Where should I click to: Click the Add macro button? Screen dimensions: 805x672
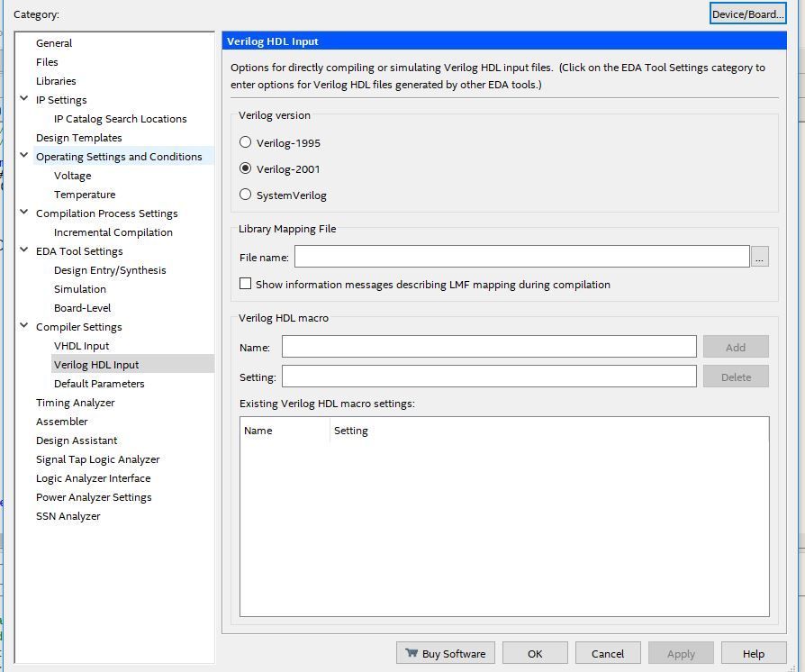point(736,347)
